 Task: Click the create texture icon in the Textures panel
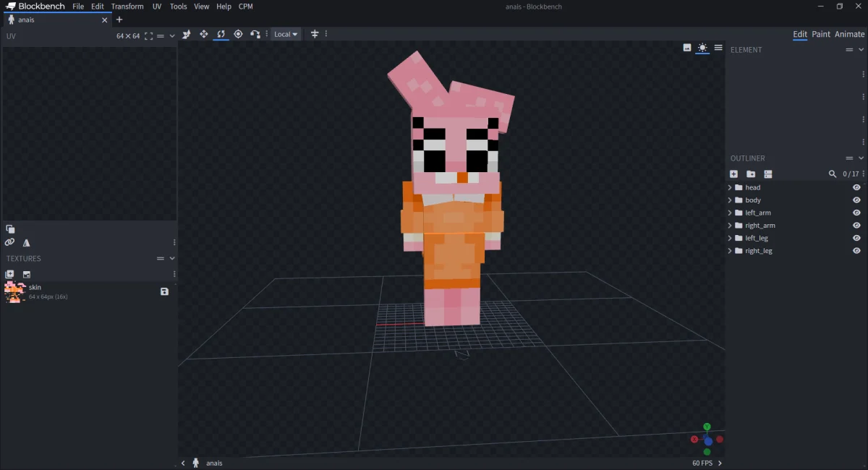coord(9,274)
